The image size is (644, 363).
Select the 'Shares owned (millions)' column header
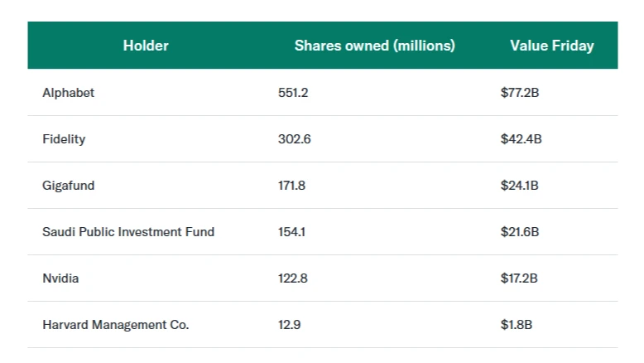[x=375, y=46]
